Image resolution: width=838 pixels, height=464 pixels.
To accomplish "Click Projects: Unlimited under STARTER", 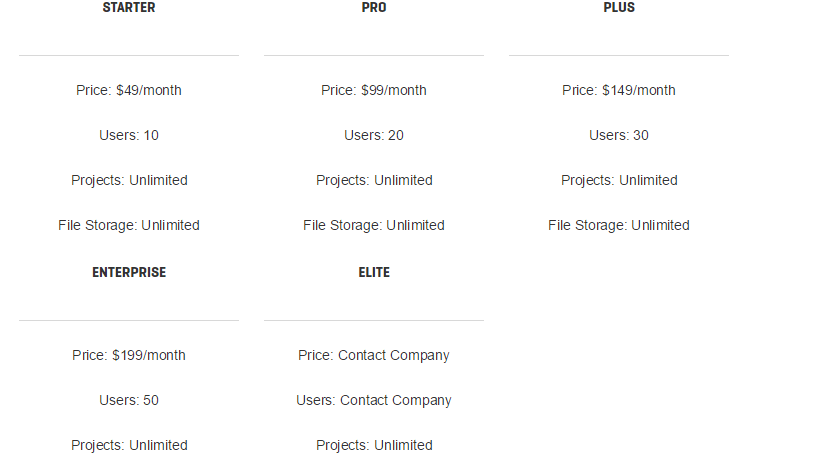I will coord(129,180).
